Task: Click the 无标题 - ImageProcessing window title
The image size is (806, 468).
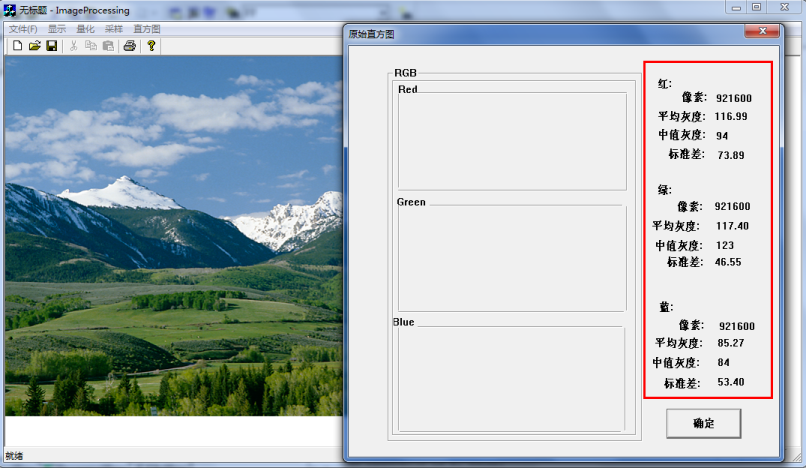Action: pos(75,10)
